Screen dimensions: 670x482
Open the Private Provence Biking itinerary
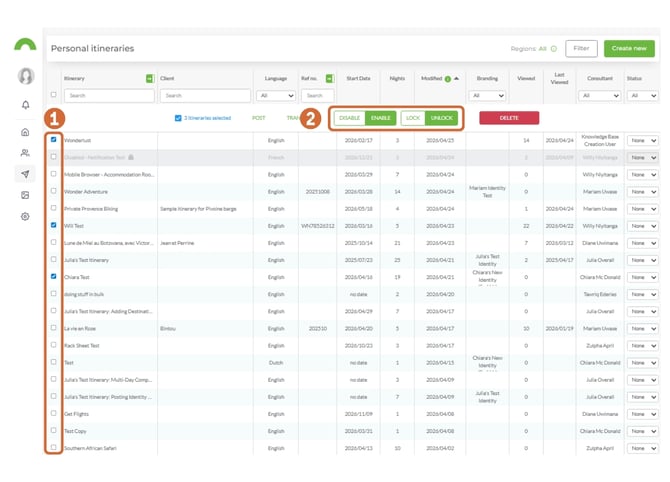click(x=91, y=209)
